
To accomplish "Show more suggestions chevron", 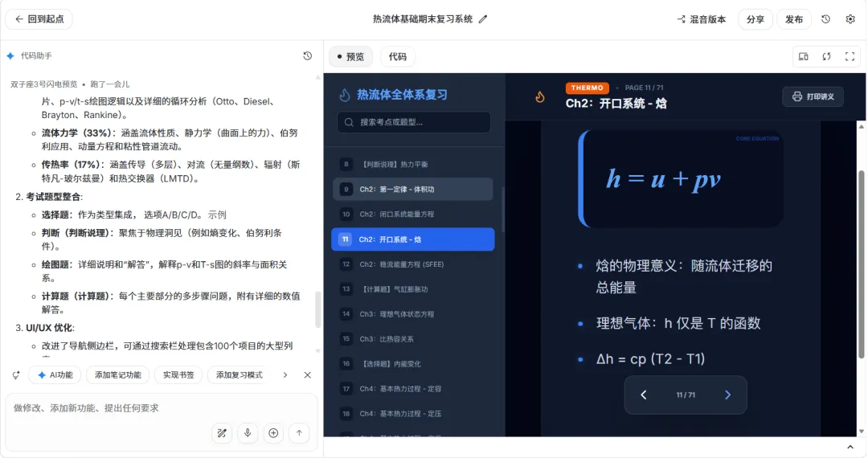I will 285,375.
